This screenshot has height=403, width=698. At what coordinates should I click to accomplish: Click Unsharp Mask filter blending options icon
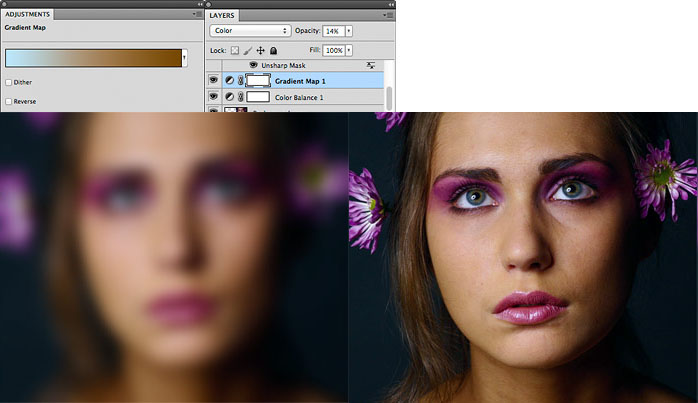371,65
